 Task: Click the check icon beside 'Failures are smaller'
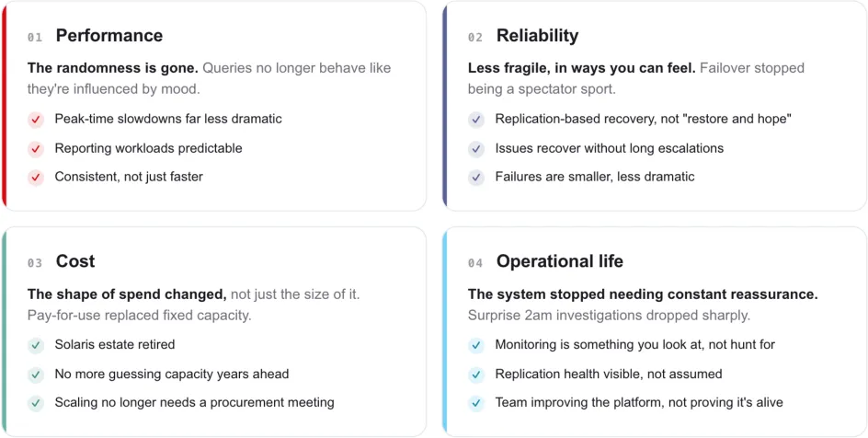pyautogui.click(x=476, y=178)
